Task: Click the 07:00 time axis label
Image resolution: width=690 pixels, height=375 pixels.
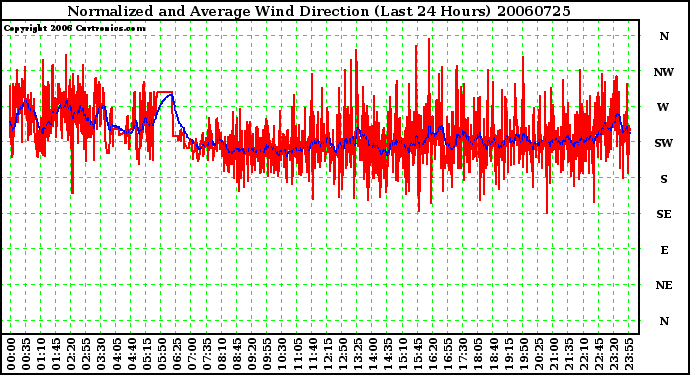Action: coord(192,354)
